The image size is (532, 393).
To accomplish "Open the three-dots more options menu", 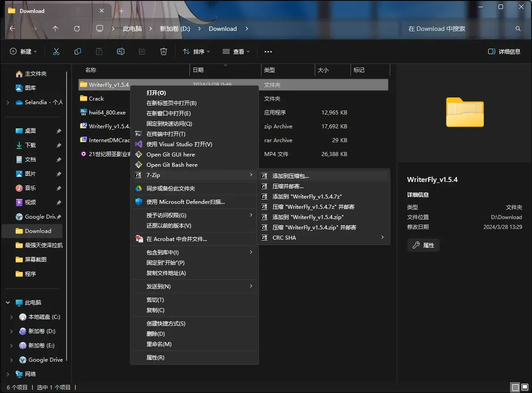I will (268, 51).
